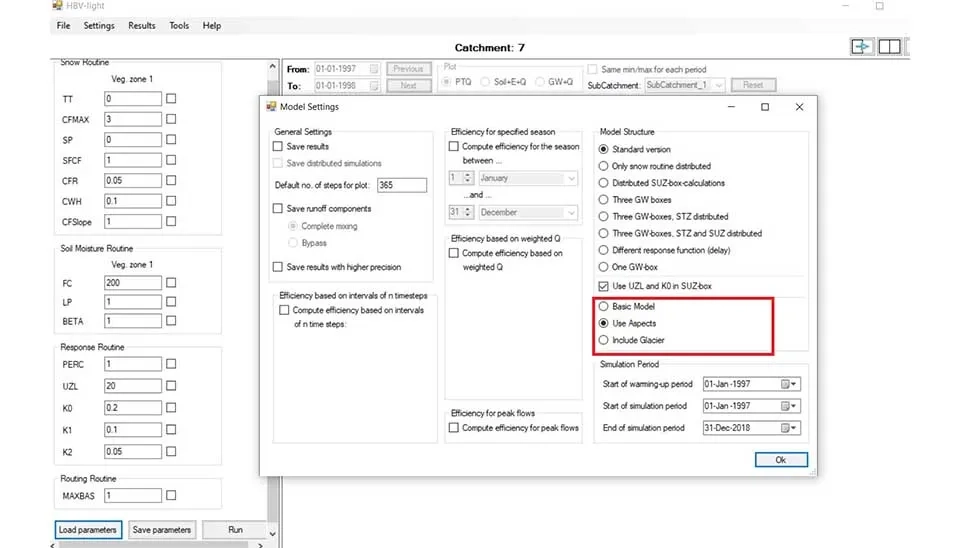
Task: Click the single-pane arrow view icon
Action: [861, 47]
